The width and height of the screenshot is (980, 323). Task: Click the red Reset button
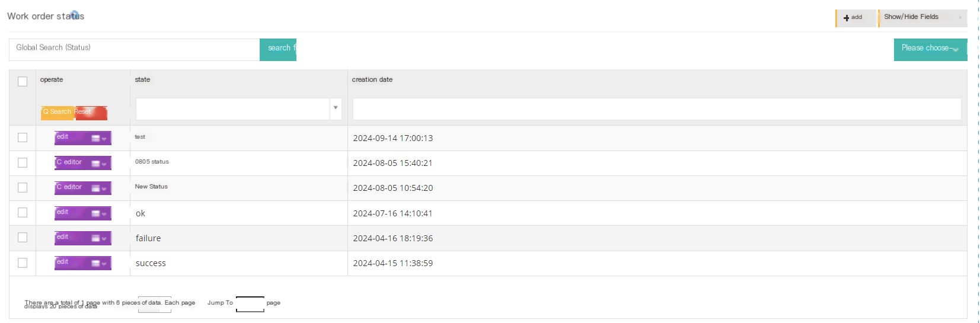91,112
